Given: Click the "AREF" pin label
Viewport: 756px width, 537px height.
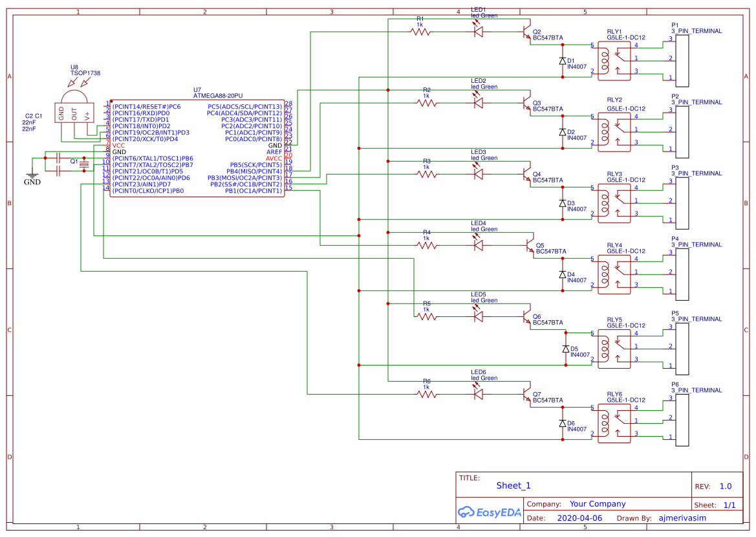Looking at the screenshot, I should point(274,152).
